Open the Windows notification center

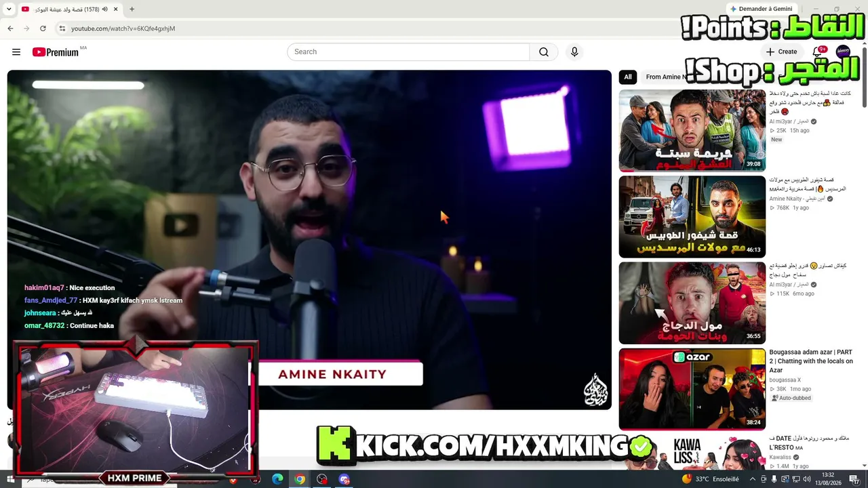(x=854, y=479)
